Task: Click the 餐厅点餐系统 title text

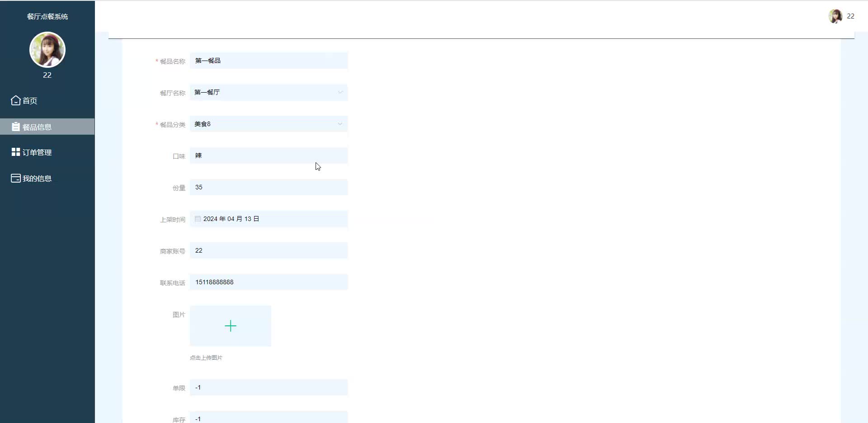Action: point(47,16)
